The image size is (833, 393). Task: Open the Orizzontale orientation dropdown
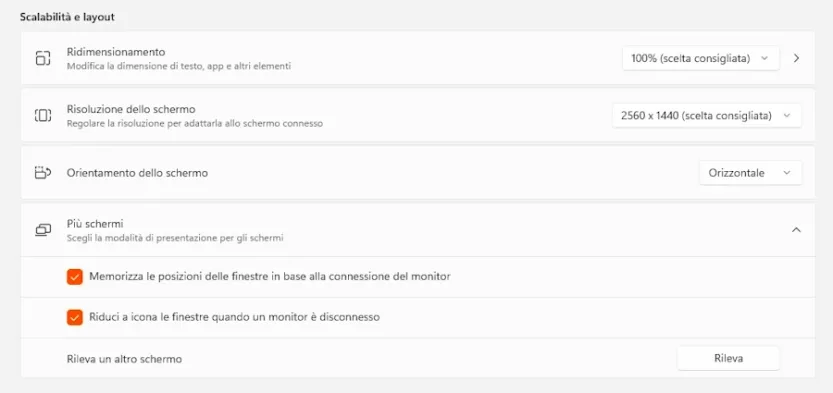coord(750,173)
